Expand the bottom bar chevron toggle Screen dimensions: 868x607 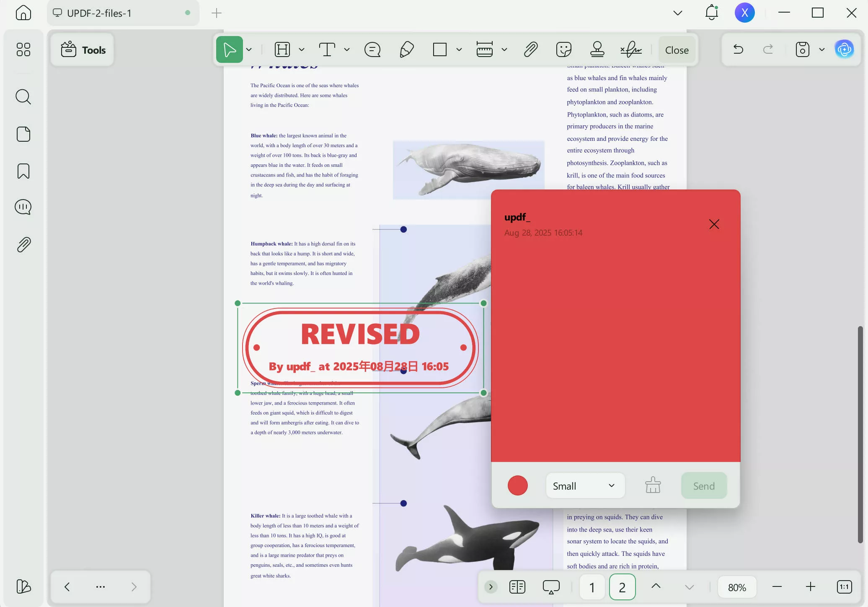[491, 587]
